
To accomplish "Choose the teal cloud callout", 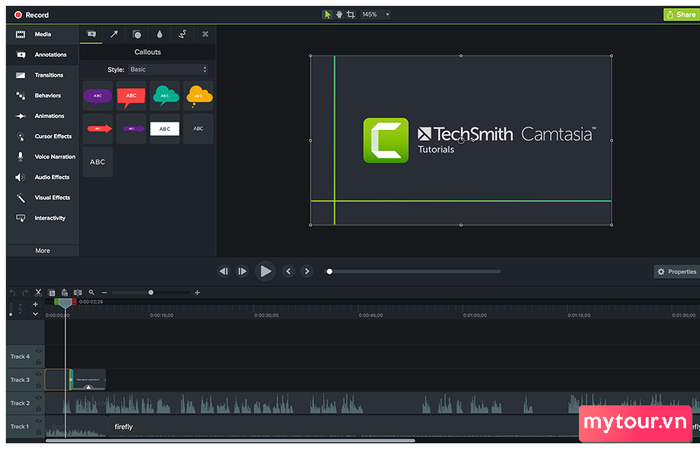I will [165, 96].
